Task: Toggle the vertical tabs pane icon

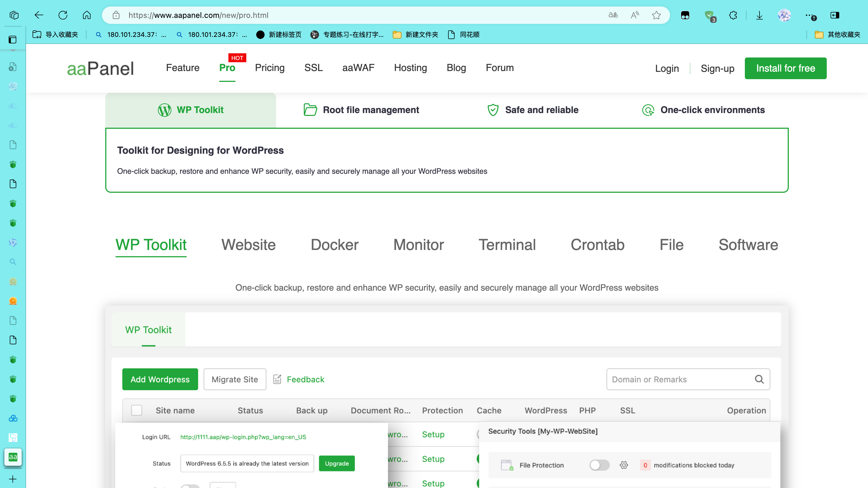Action: point(13,40)
